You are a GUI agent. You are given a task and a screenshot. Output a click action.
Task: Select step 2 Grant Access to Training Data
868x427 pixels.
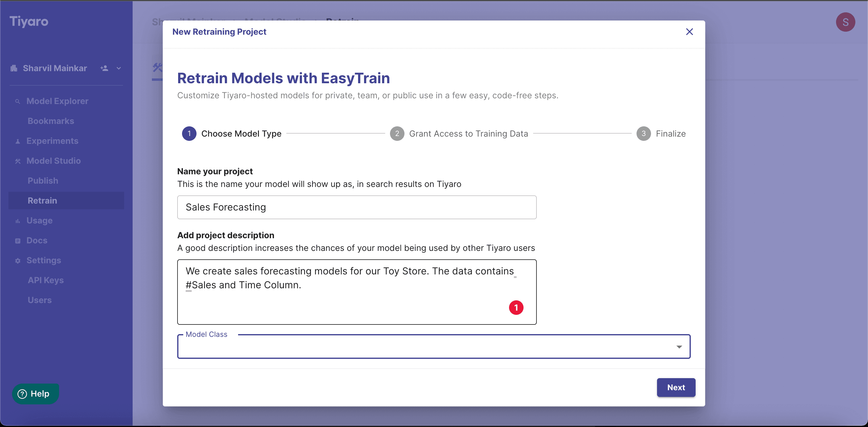(x=459, y=134)
